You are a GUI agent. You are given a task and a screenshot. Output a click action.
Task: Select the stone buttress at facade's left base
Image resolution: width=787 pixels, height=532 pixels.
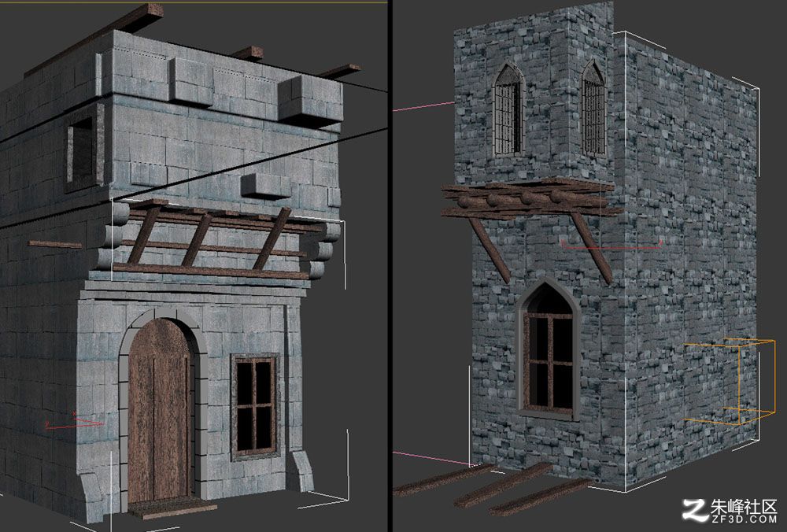[x=93, y=497]
